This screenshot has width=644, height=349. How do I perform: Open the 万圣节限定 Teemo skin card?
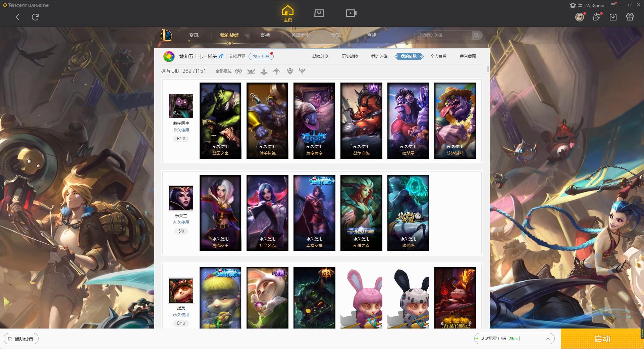click(455, 298)
